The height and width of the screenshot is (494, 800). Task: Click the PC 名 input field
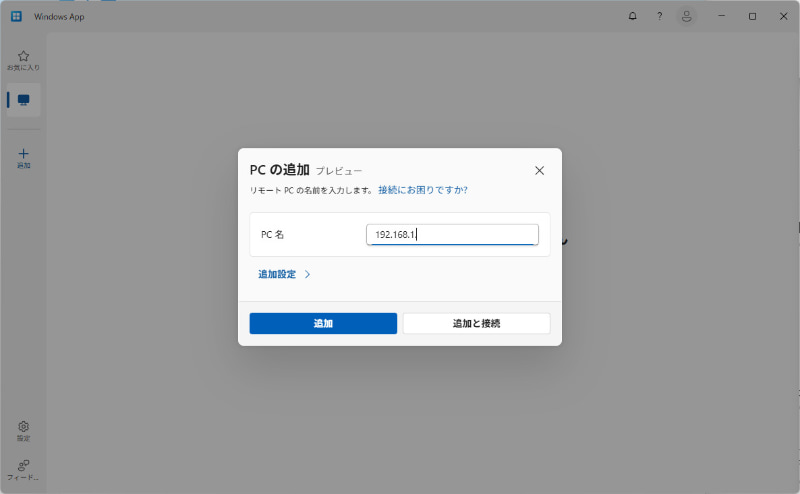pos(452,234)
